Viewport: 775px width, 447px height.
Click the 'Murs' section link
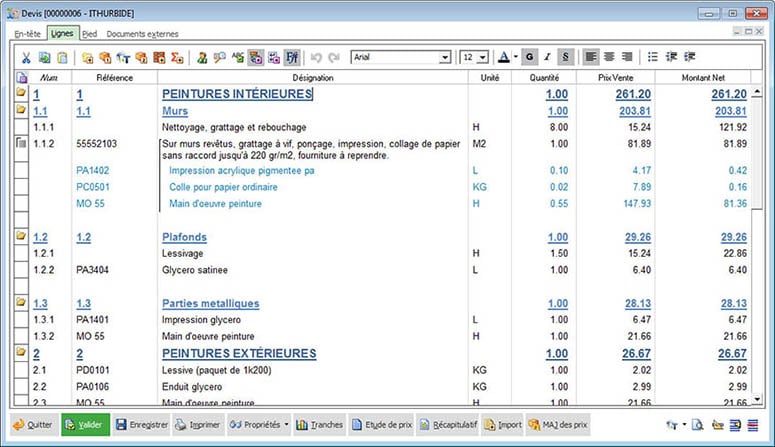pos(175,111)
